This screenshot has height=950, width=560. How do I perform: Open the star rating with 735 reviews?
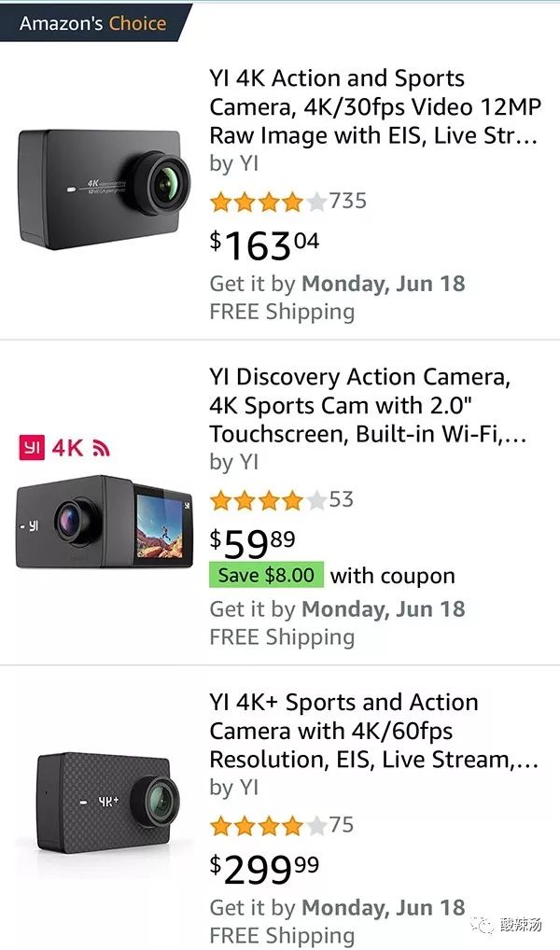[268, 201]
